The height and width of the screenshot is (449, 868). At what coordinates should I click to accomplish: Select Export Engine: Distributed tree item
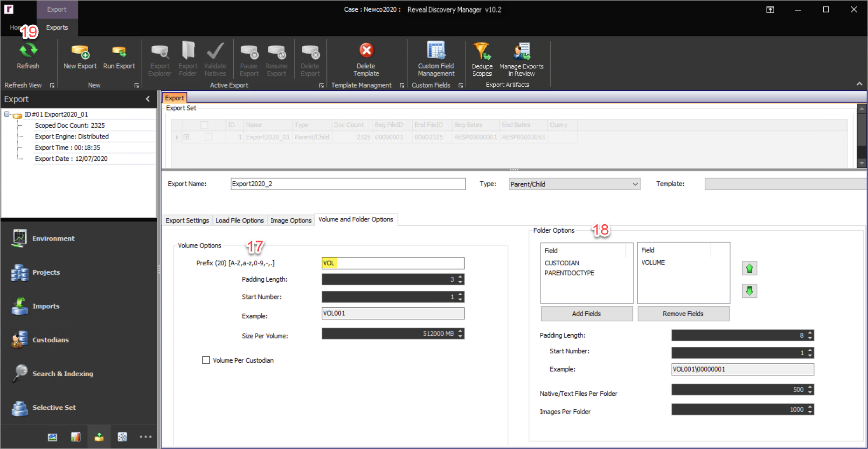72,137
